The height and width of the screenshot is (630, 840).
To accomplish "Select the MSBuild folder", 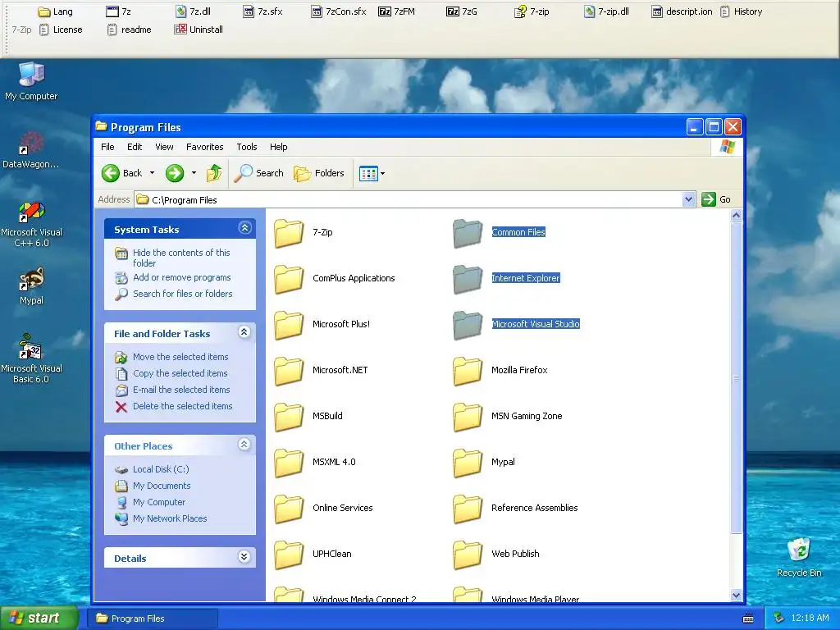I will point(308,416).
